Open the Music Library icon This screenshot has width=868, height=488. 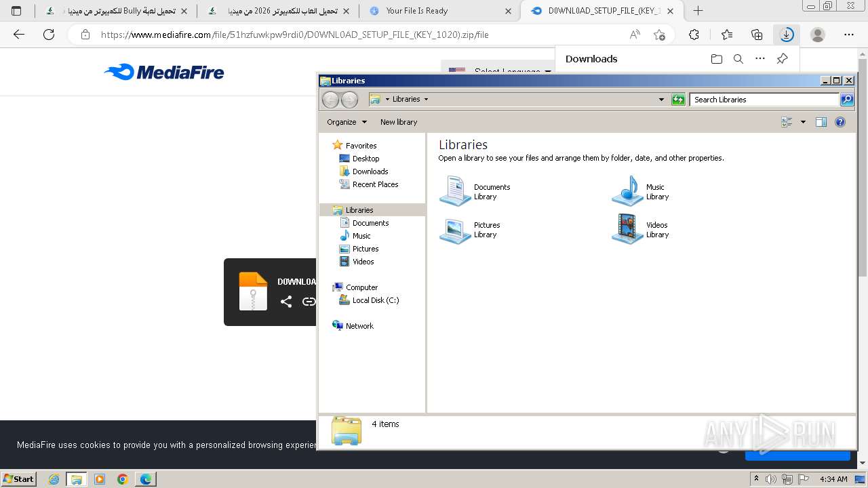tap(627, 190)
